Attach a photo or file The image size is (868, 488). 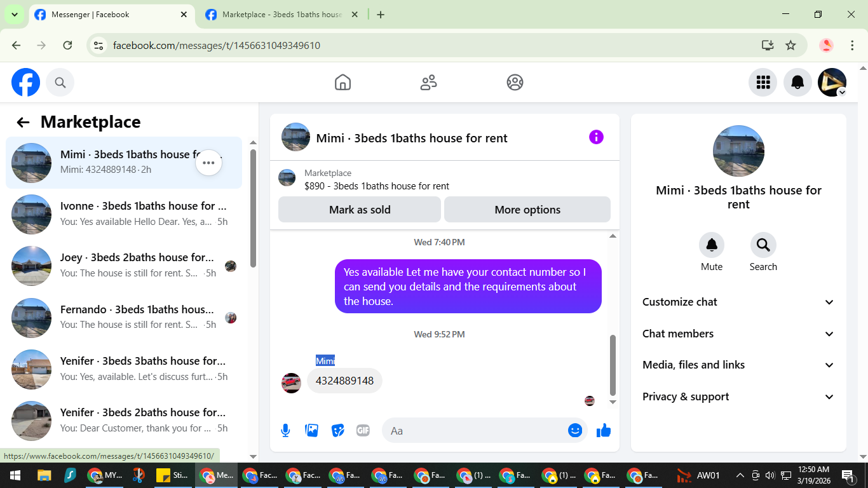(312, 431)
